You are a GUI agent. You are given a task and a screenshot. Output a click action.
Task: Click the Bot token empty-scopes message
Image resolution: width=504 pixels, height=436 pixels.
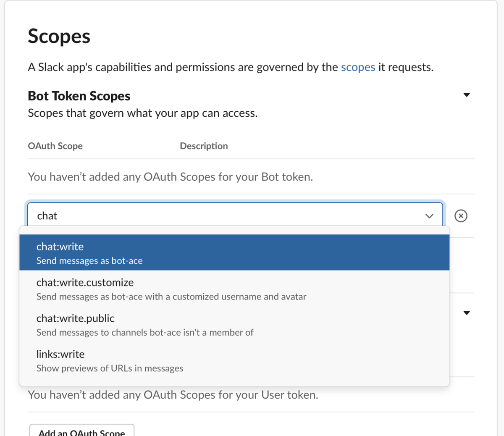click(170, 177)
